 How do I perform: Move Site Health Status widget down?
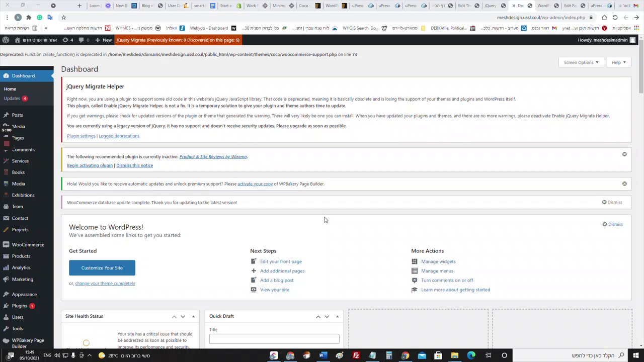point(183,316)
